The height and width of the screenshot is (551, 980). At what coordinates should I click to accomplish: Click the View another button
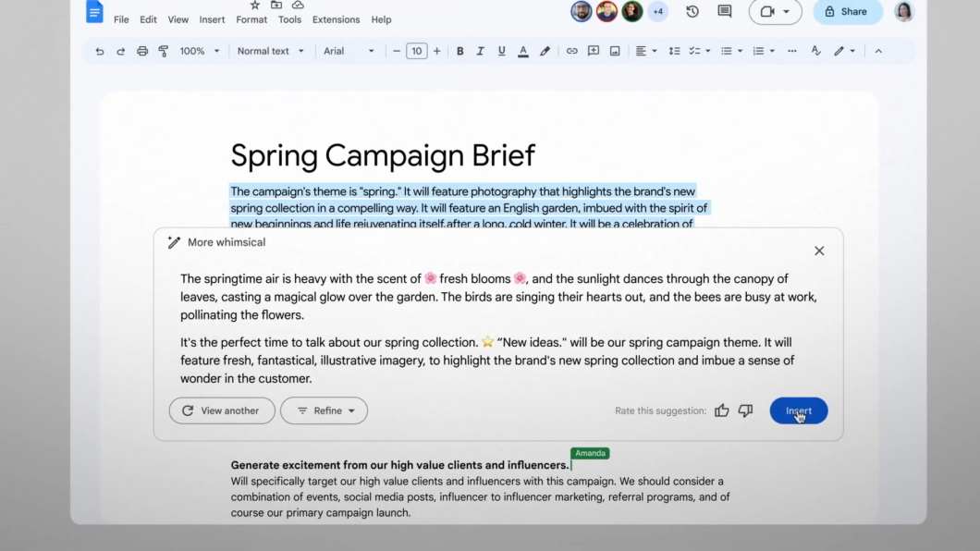pos(222,410)
